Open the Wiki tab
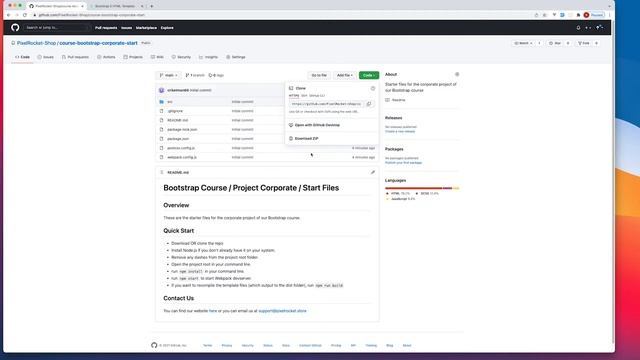This screenshot has height=360, width=640. point(157,57)
